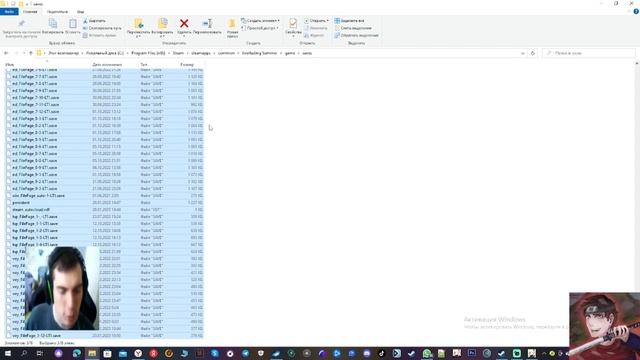Navigate to Этот компьютер in the breadcrumb
The width and height of the screenshot is (640, 360).
[x=64, y=53]
